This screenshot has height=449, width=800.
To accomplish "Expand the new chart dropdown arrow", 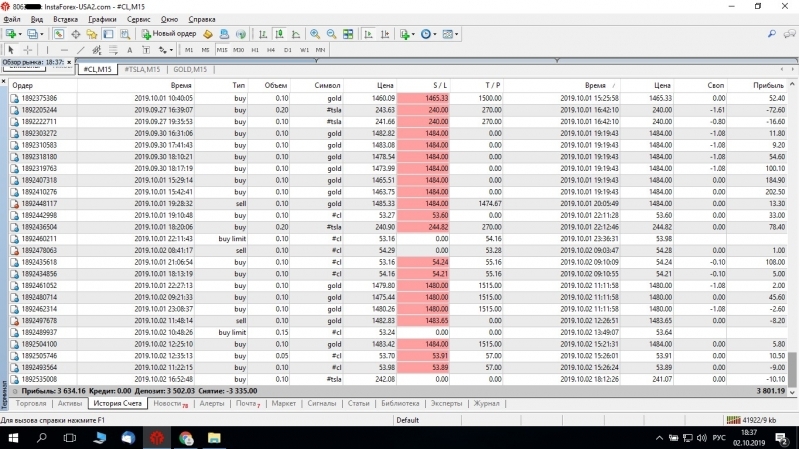I will tap(24, 34).
